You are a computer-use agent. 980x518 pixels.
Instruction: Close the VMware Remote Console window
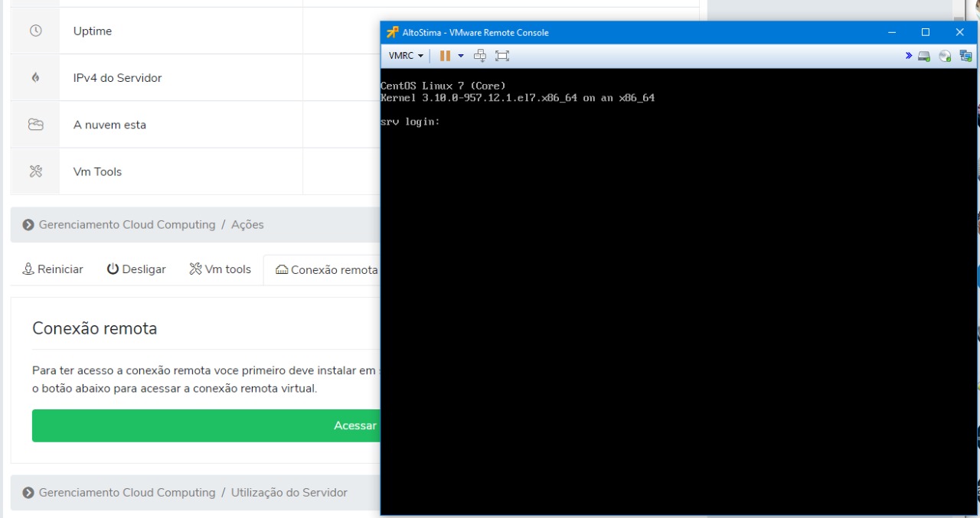[960, 32]
